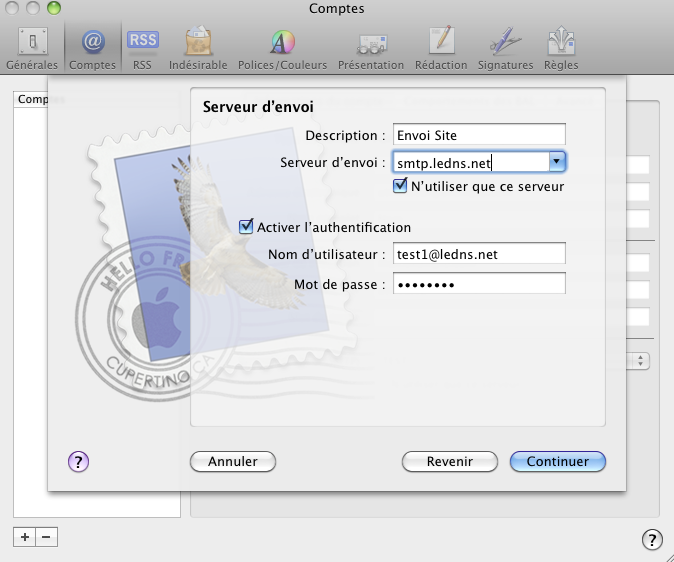The height and width of the screenshot is (562, 674).
Task: Open Indésirable junk mail settings
Action: click(198, 48)
